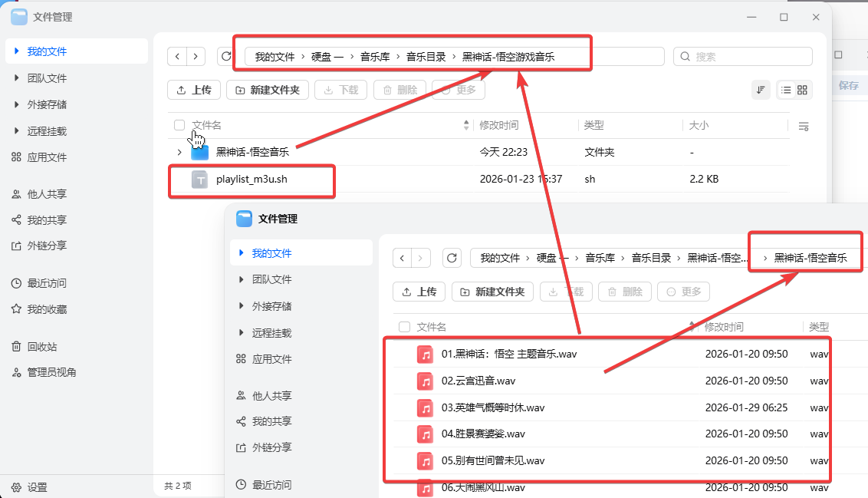Click 音乐目录 in the rear window's breadcrumb
This screenshot has height=498, width=868.
[426, 57]
